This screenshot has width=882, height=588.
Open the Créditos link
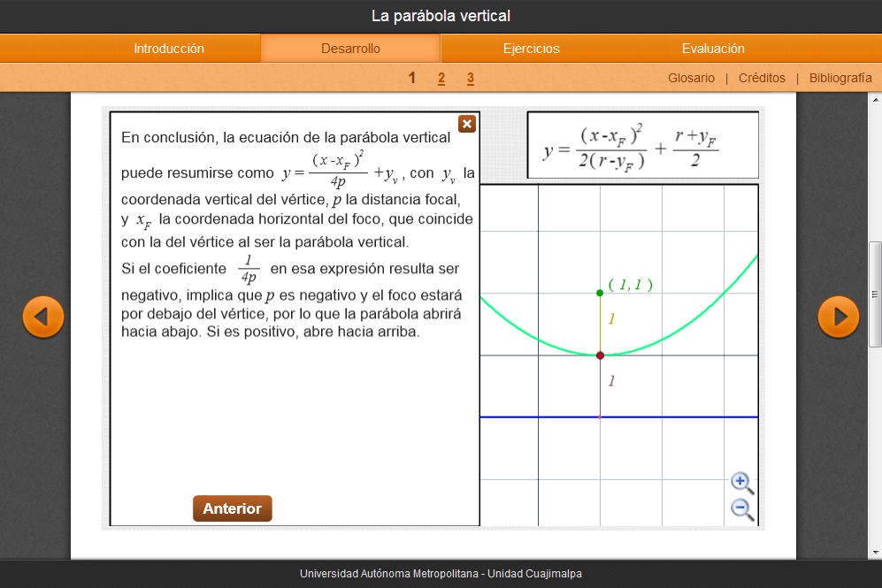tap(762, 78)
